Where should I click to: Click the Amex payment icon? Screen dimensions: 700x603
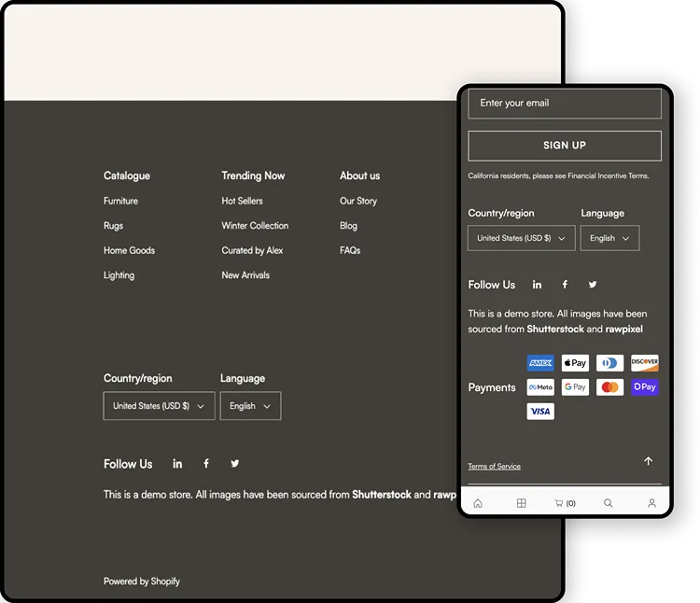540,363
